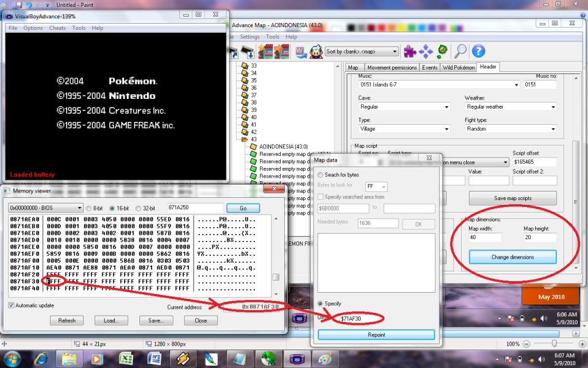
Task: Switch to the Wild Pokémon tab
Action: [458, 68]
